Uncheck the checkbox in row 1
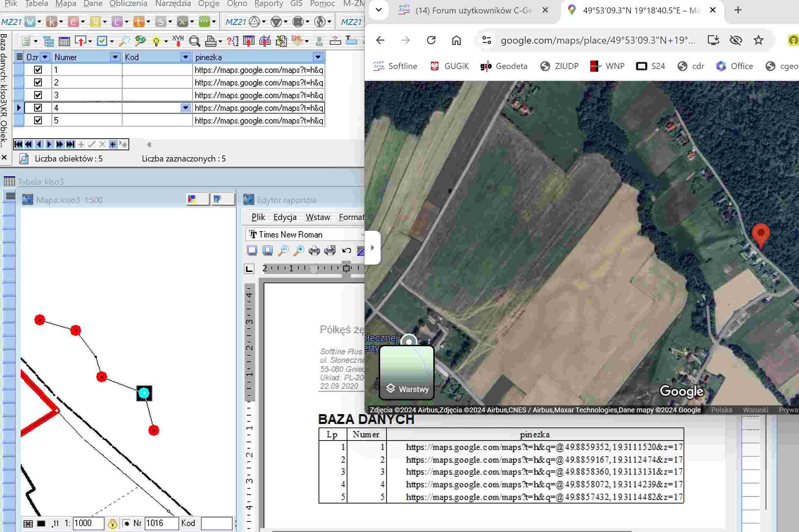The image size is (799, 532). click(38, 70)
